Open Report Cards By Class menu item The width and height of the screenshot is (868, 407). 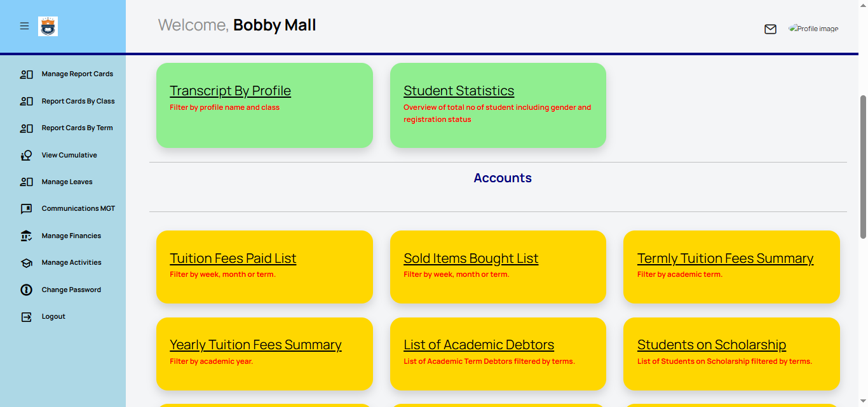[x=78, y=102]
